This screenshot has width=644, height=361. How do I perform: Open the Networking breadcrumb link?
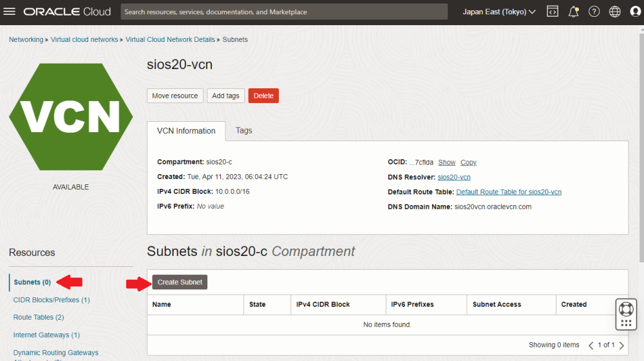point(26,39)
